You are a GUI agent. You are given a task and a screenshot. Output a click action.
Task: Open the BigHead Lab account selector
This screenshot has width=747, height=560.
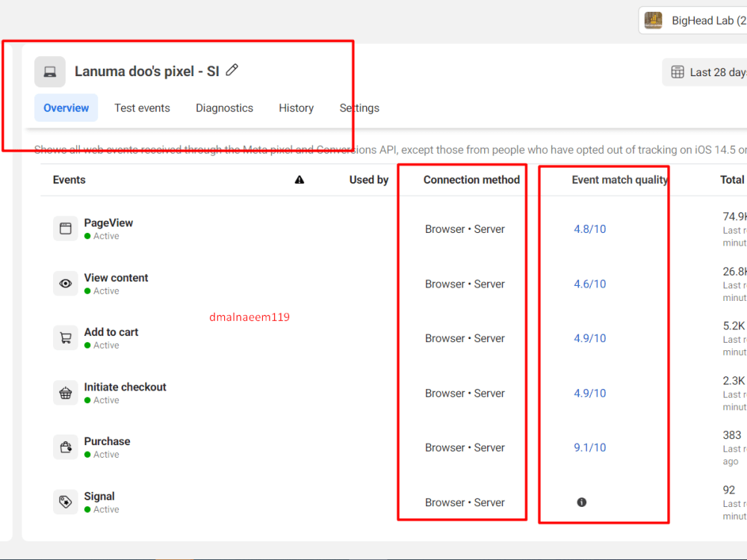tap(693, 20)
